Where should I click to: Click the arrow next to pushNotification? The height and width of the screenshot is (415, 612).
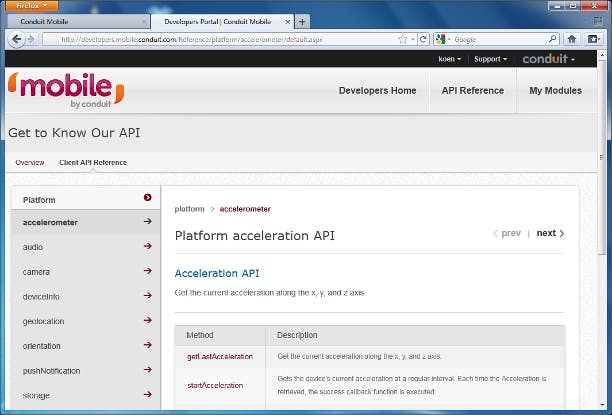(x=148, y=370)
